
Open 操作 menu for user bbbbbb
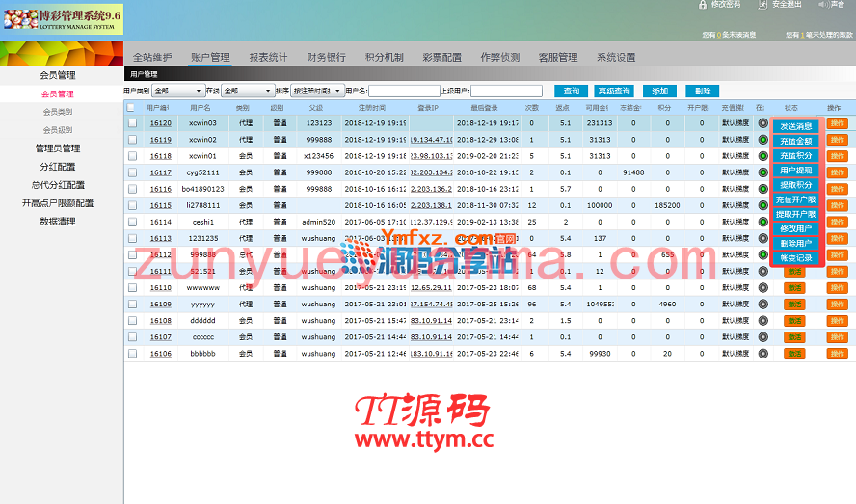(838, 354)
